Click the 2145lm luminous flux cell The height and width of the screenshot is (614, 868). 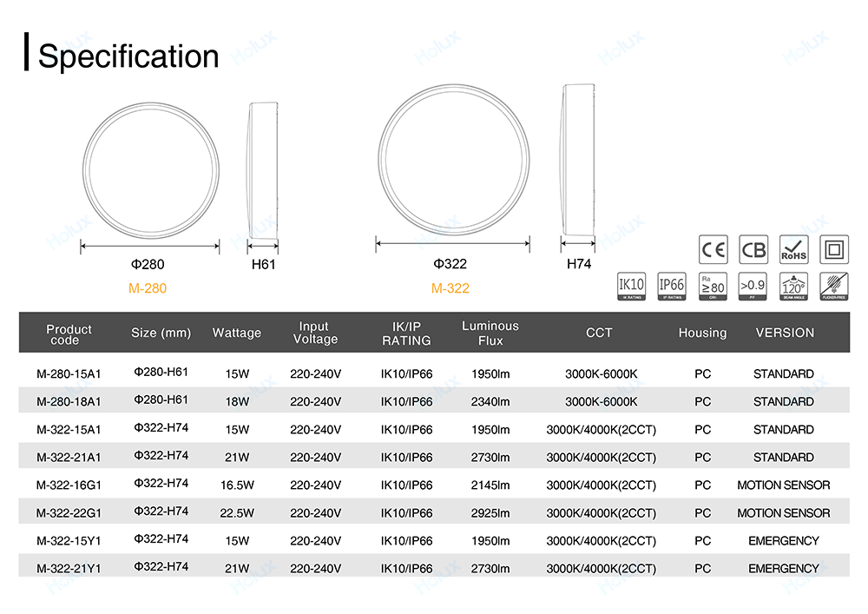coord(490,485)
